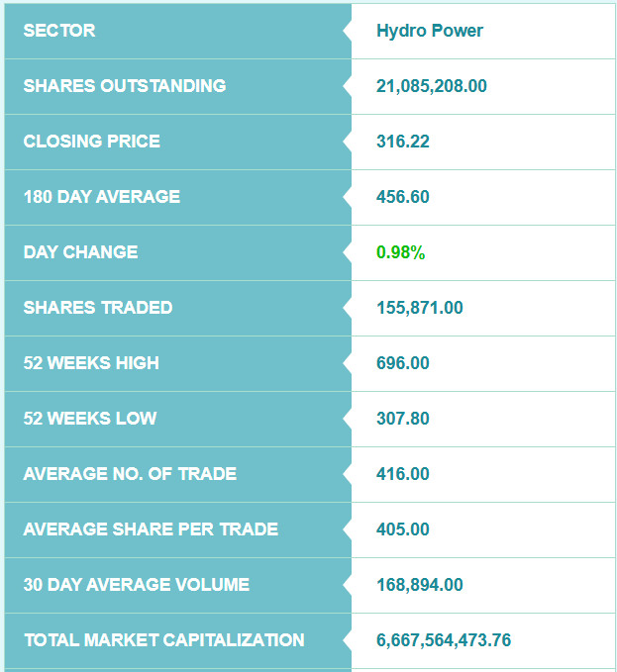
Task: Click the 30 DAY AVERAGE VOLUME label
Action: [136, 585]
